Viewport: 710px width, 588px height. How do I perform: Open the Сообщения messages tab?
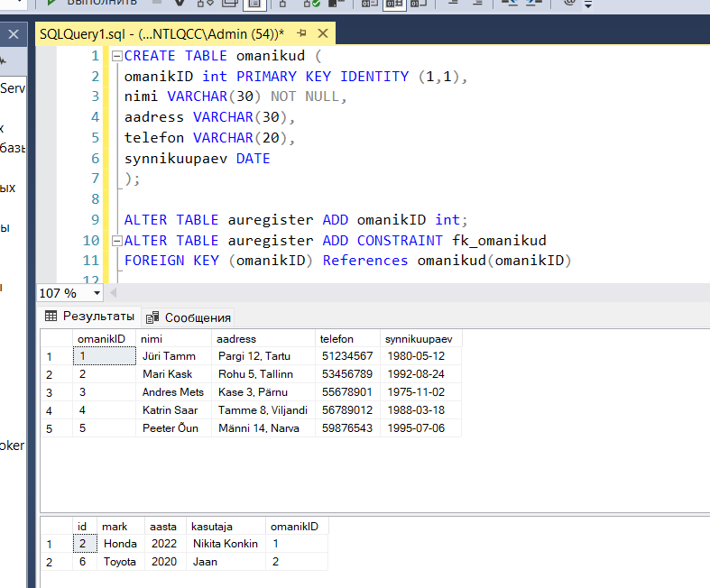pyautogui.click(x=188, y=317)
